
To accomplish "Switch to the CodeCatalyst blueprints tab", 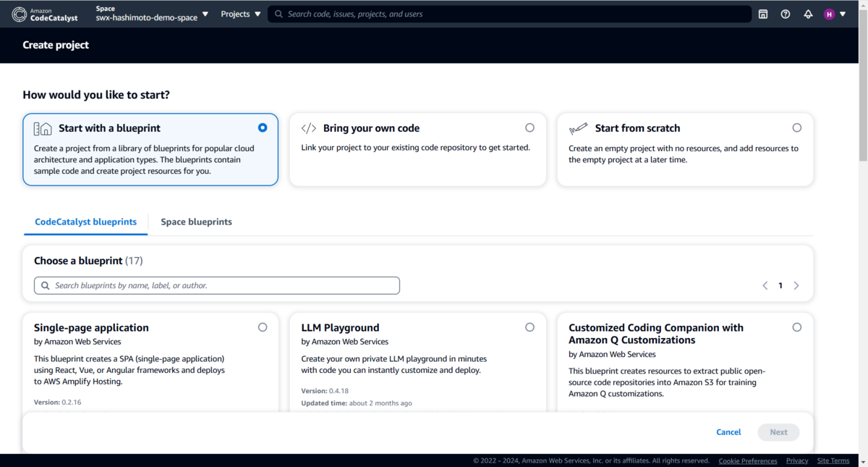I will point(85,222).
